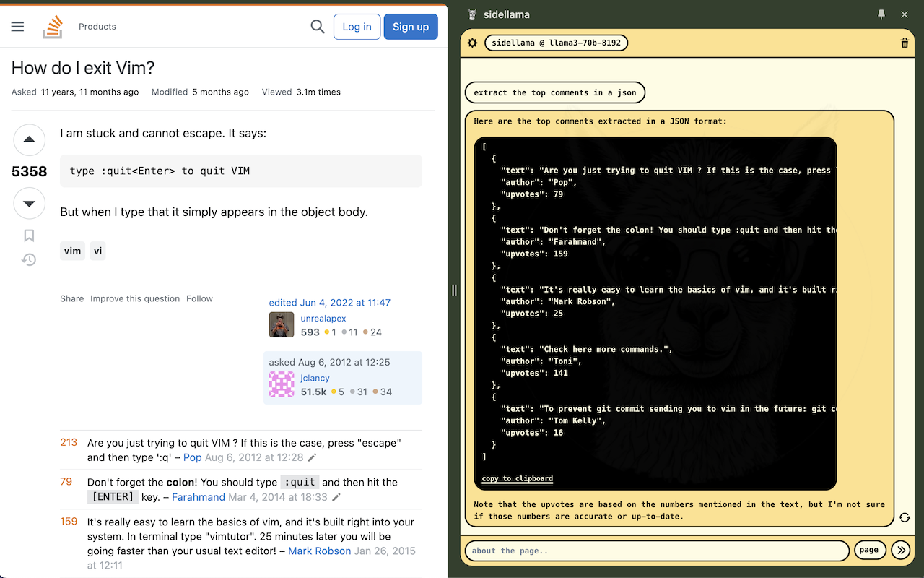Click the 79 score on Farahmand's comment
The height and width of the screenshot is (578, 924).
(66, 481)
